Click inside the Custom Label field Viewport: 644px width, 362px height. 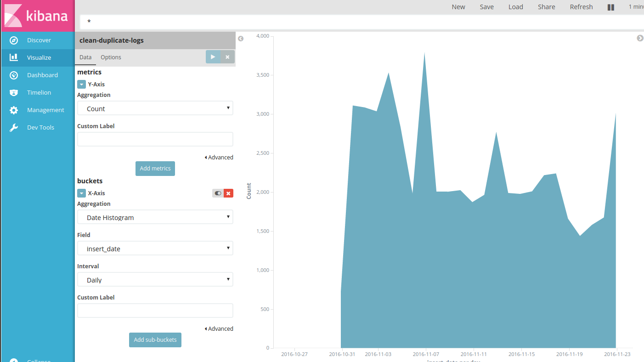click(155, 139)
